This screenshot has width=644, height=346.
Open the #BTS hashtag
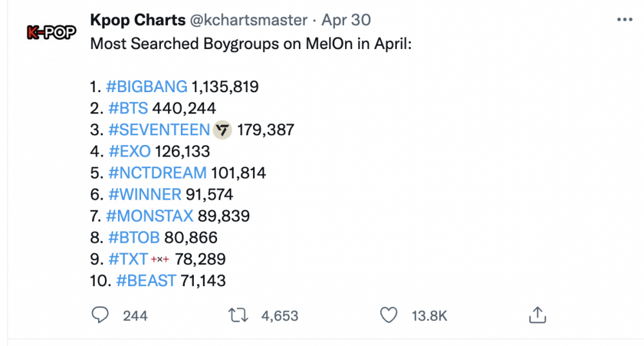pos(128,108)
